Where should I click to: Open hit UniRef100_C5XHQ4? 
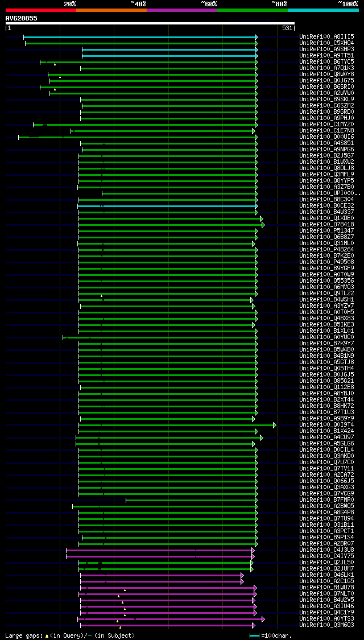pyautogui.click(x=326, y=43)
